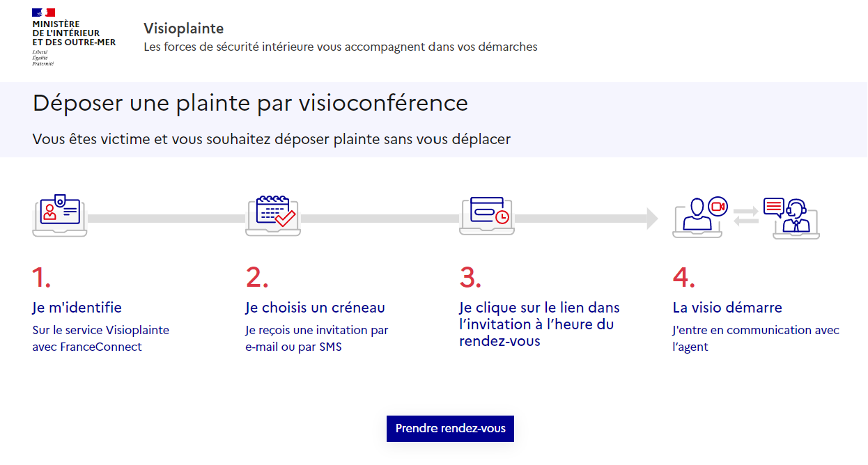
Task: Select step number 2 in red
Action: [257, 277]
